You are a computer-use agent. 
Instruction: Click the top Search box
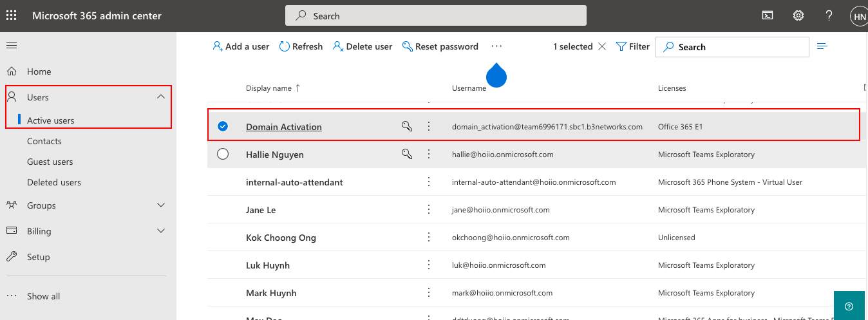[x=436, y=15]
